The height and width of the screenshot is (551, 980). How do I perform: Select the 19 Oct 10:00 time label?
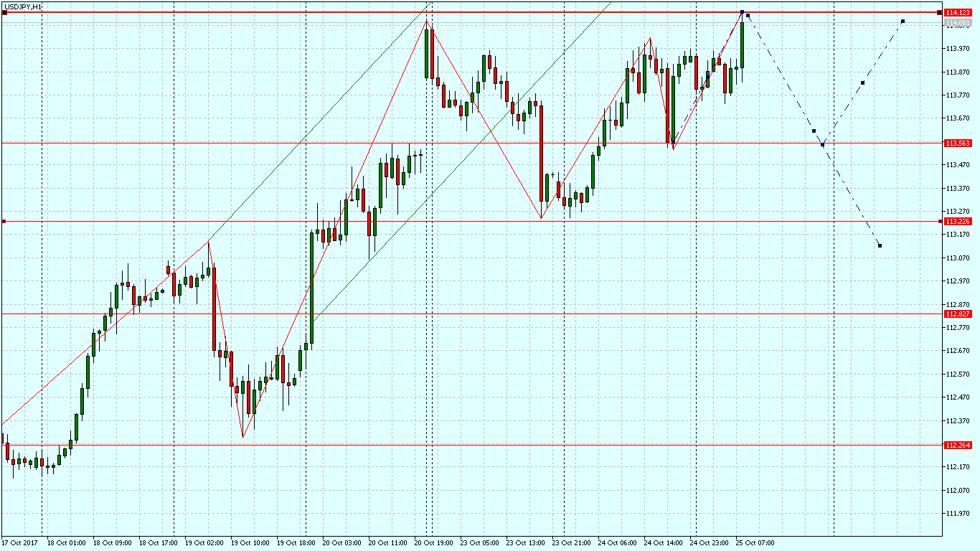pos(251,543)
